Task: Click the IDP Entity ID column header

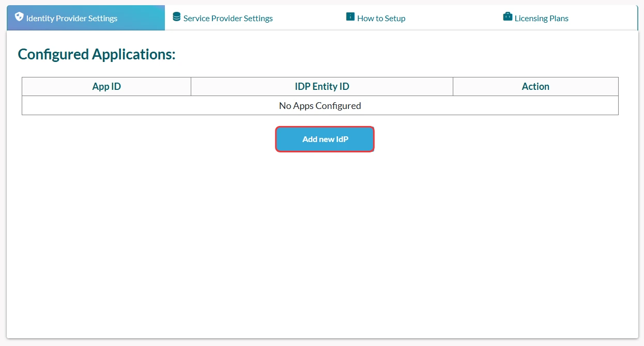Action: pos(322,87)
